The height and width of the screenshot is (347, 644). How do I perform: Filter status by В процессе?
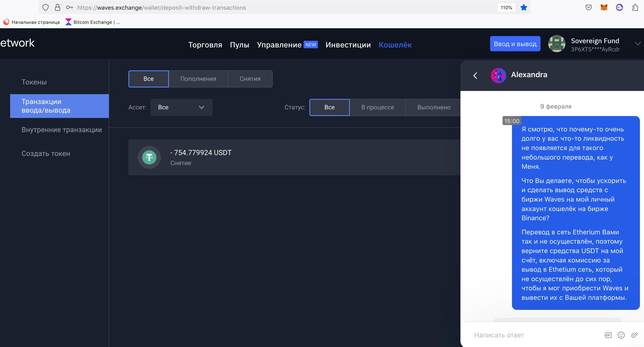[x=377, y=107]
